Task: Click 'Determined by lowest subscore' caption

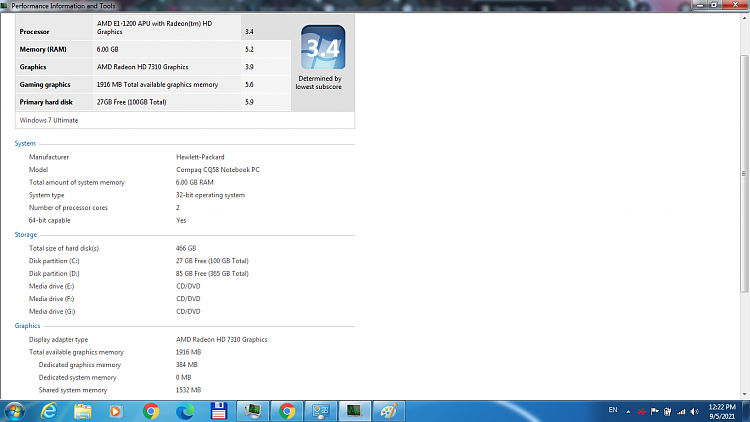Action: tap(319, 82)
